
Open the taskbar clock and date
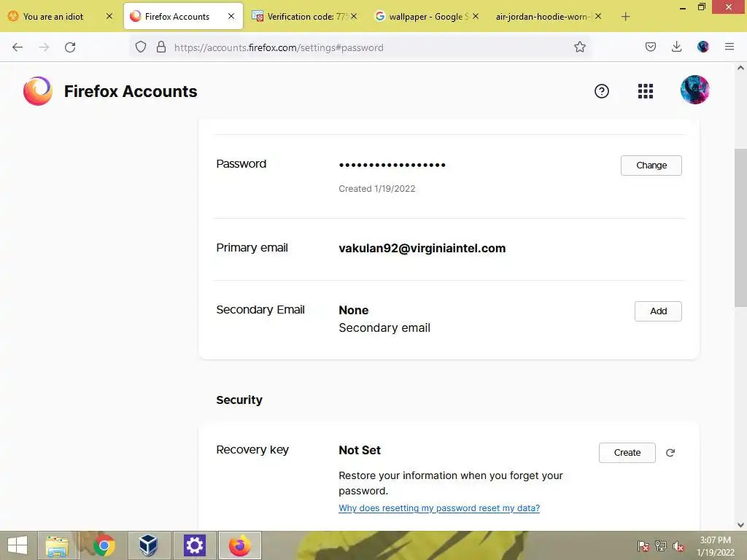716,546
